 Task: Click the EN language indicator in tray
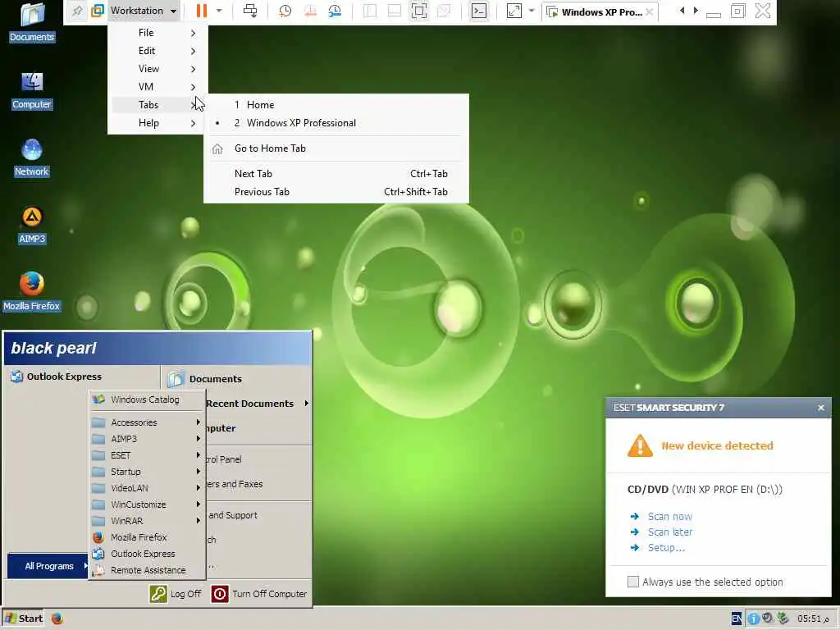[737, 619]
